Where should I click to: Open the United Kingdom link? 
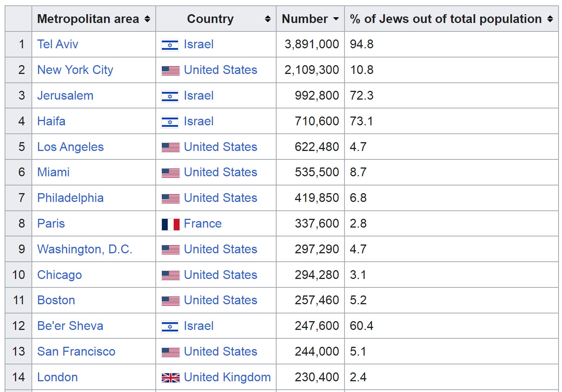pos(227,377)
